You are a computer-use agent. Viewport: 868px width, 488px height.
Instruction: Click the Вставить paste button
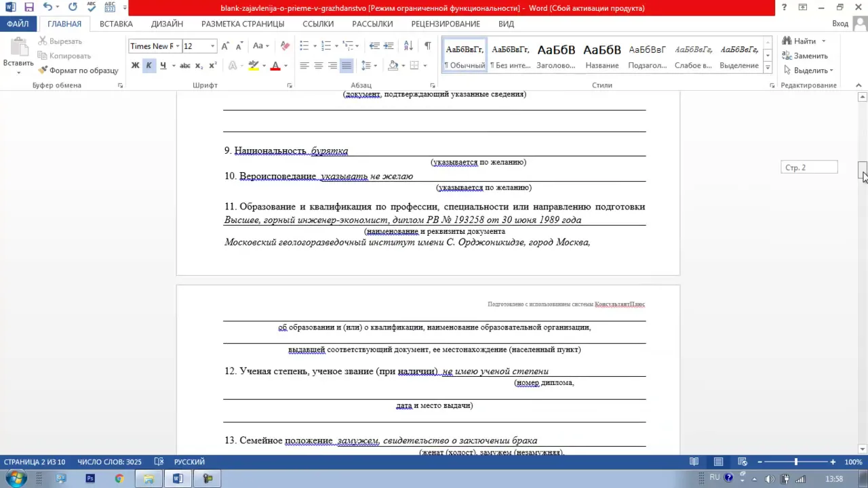[18, 56]
